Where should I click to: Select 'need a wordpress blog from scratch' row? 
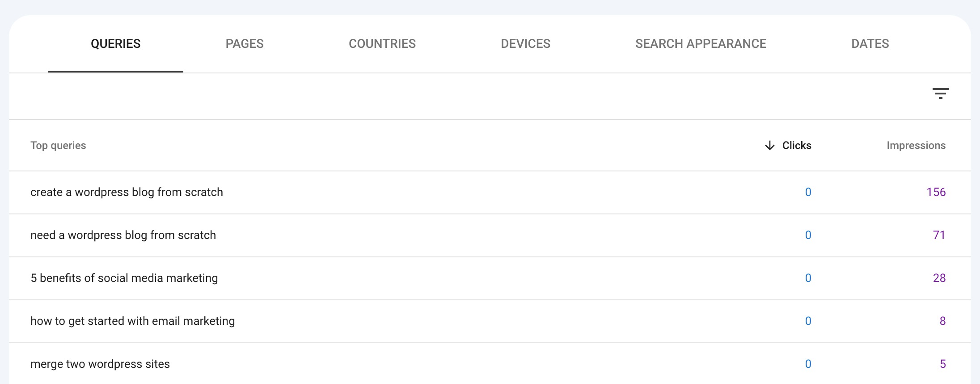123,235
